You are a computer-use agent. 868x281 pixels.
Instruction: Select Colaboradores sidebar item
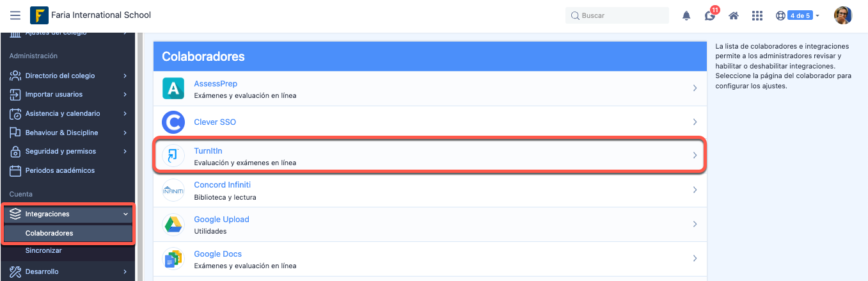tap(49, 233)
